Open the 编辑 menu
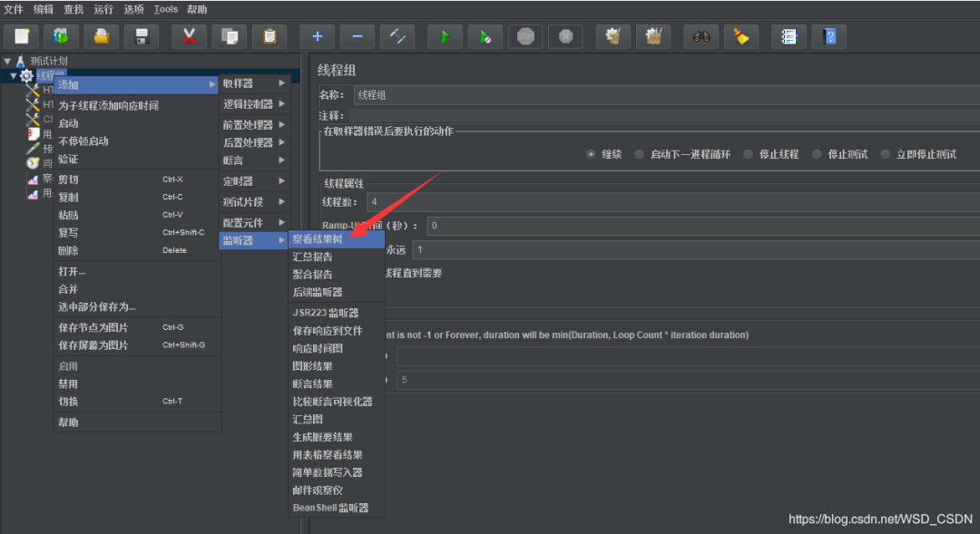Viewport: 980px width, 534px height. pos(44,9)
